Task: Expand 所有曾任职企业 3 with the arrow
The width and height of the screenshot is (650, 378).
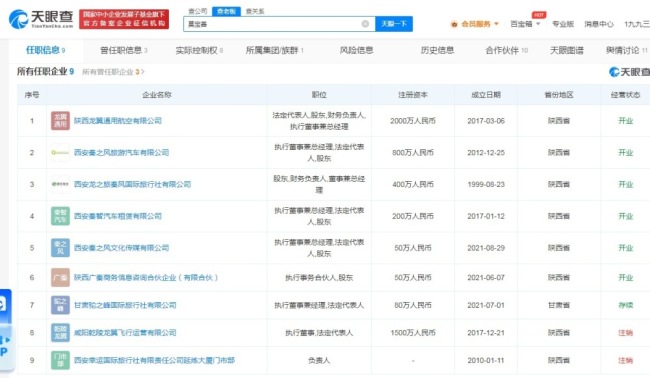Action: (x=143, y=72)
